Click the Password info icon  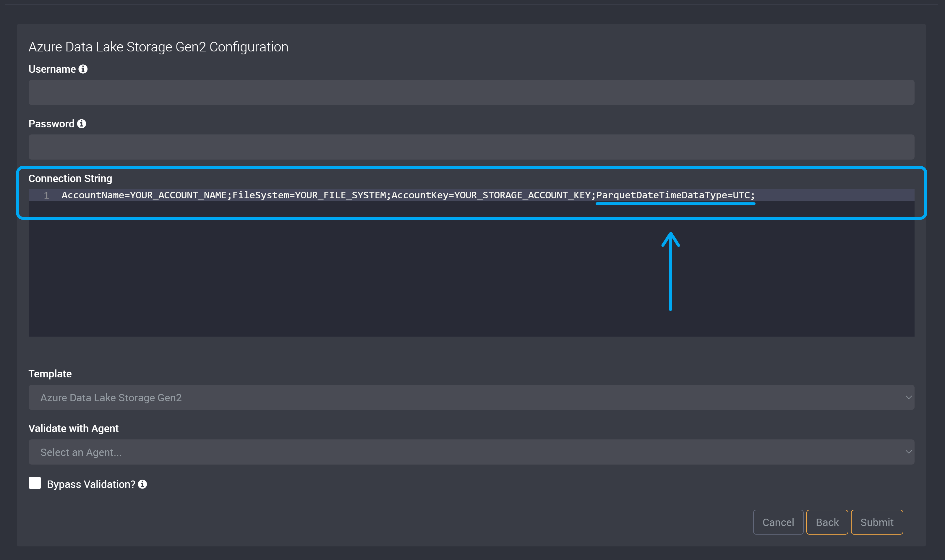[82, 124]
